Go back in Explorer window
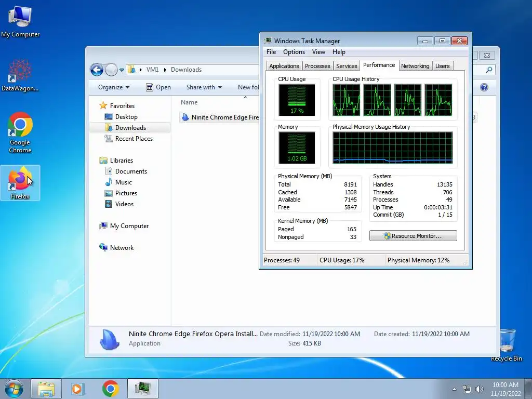 [x=97, y=70]
